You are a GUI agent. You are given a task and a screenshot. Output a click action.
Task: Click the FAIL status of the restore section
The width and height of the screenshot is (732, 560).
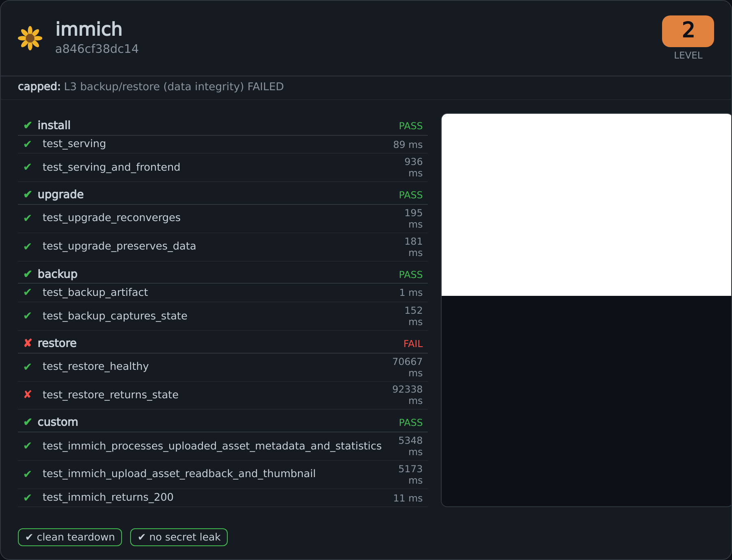413,344
